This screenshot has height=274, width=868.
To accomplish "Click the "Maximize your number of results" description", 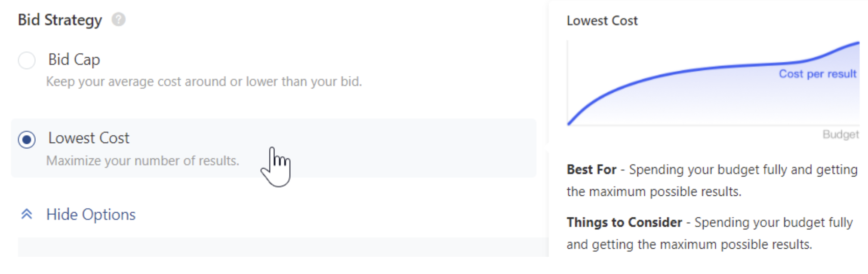I will tap(142, 161).
